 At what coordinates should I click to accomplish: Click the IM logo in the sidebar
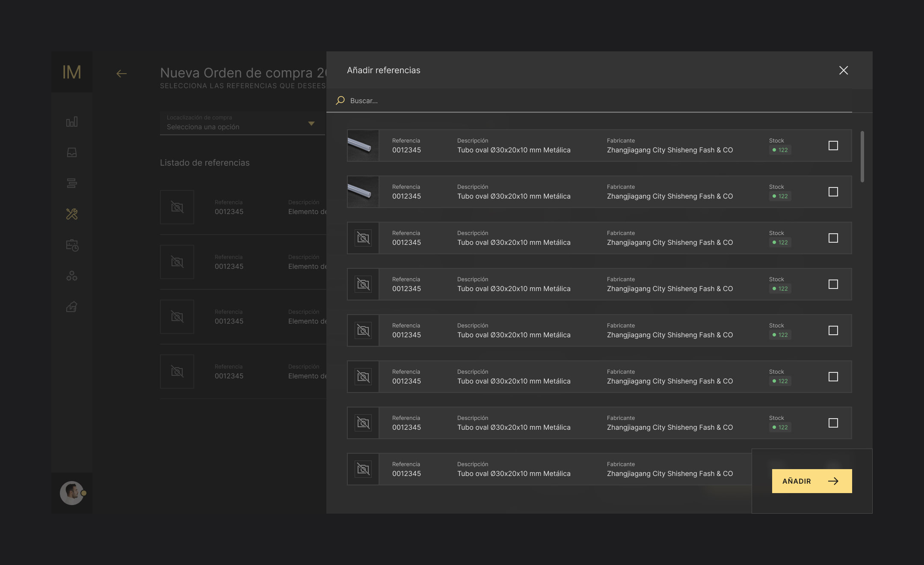point(72,72)
